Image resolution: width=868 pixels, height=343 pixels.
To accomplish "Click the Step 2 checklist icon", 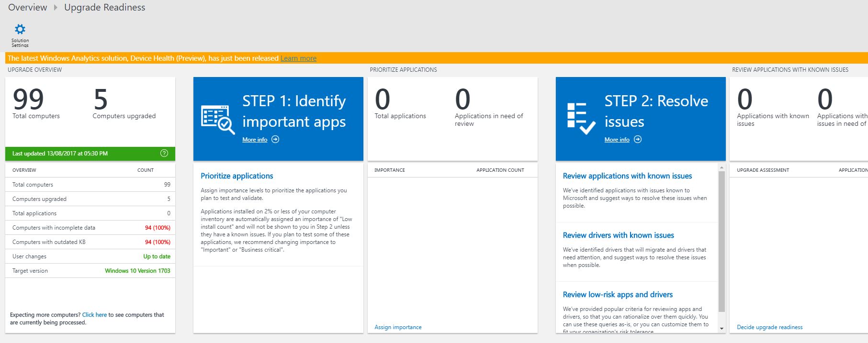I will 581,118.
